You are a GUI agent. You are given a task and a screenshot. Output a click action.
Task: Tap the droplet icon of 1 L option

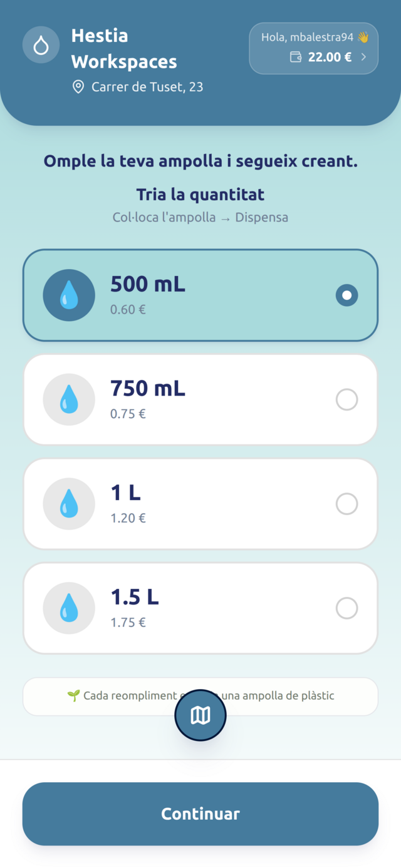(x=69, y=504)
